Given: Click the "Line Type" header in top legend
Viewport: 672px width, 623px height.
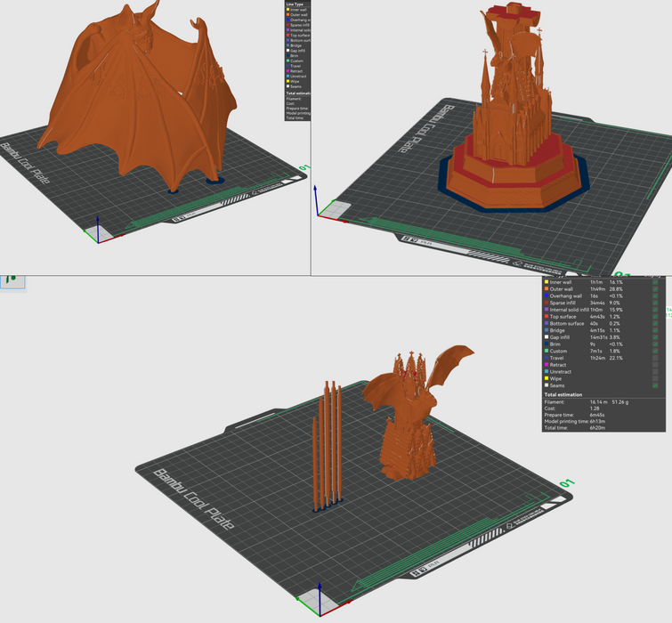Looking at the screenshot, I should (296, 4).
